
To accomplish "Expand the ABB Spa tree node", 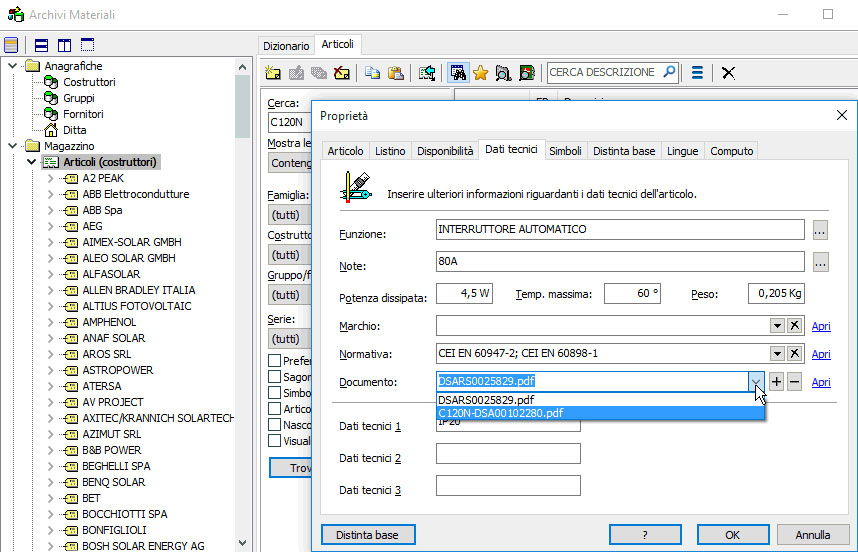I will (50, 210).
